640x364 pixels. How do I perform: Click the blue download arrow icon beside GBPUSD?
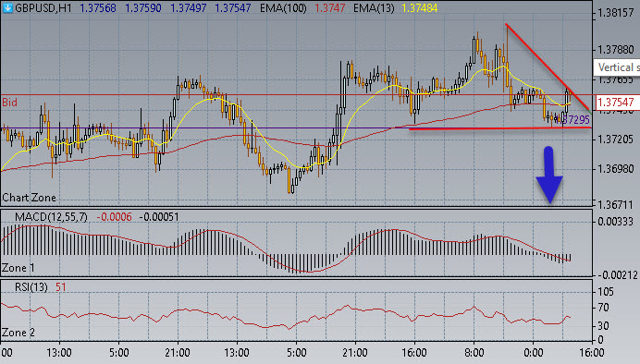click(7, 7)
